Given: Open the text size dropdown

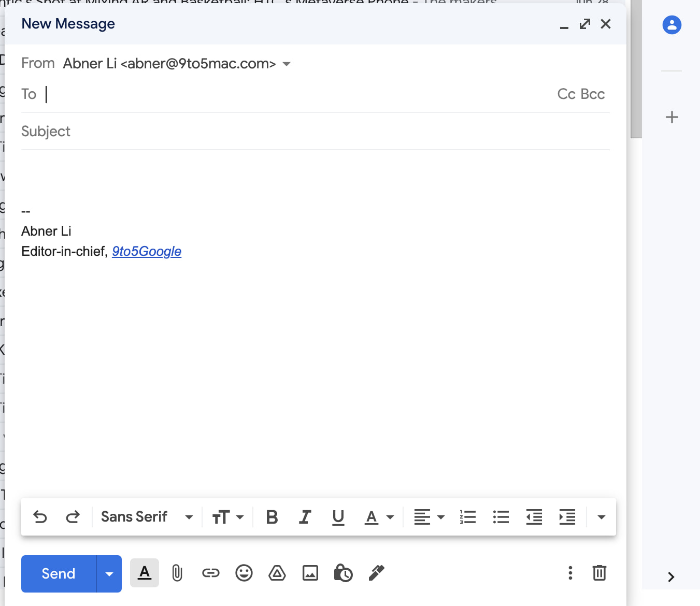Looking at the screenshot, I should pyautogui.click(x=227, y=516).
